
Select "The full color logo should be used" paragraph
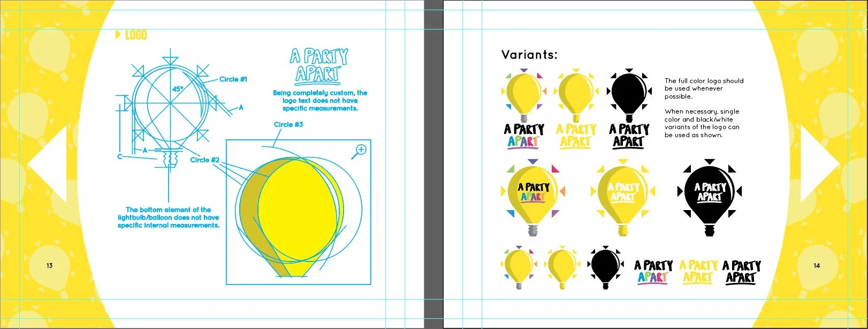pyautogui.click(x=704, y=88)
